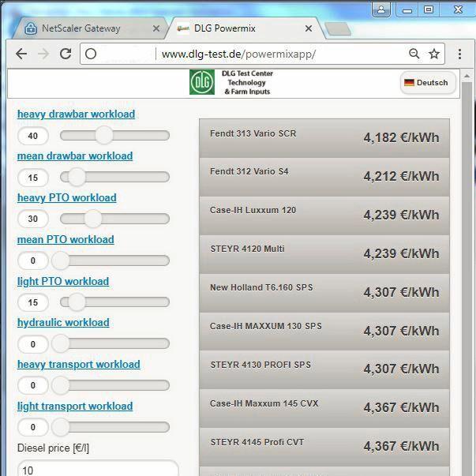Click the Diesel price input field

pos(98,469)
